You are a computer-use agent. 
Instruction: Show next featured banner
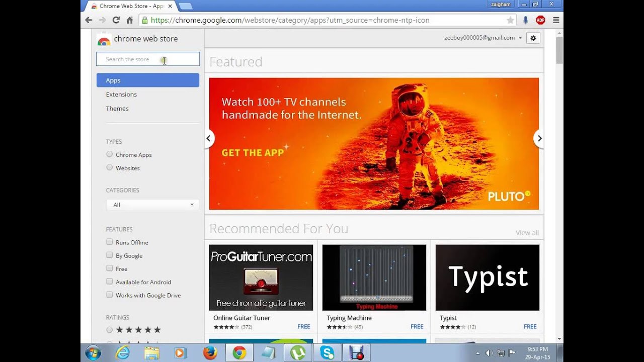[x=539, y=138]
